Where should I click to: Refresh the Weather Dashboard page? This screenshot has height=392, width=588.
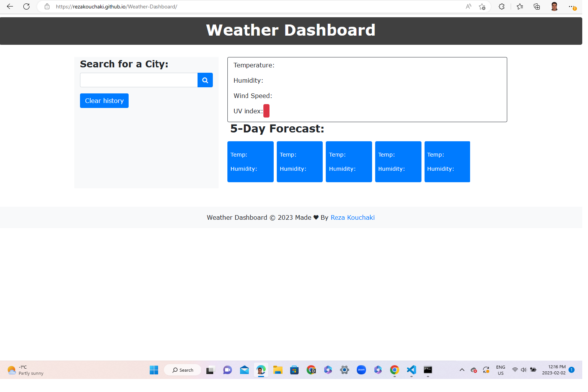click(x=26, y=7)
